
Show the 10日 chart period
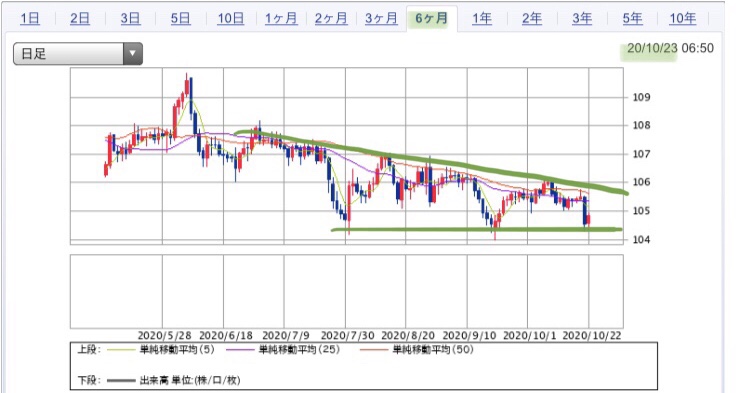click(231, 18)
